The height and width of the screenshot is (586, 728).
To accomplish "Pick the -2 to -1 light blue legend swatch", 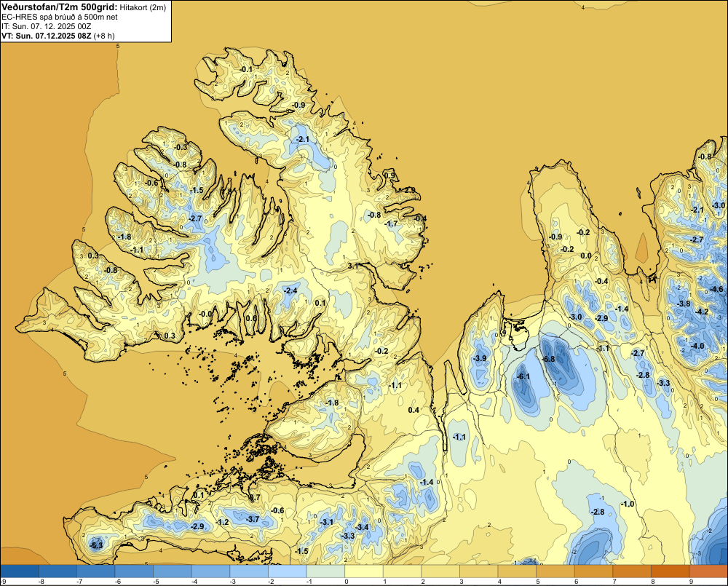I will [288, 571].
